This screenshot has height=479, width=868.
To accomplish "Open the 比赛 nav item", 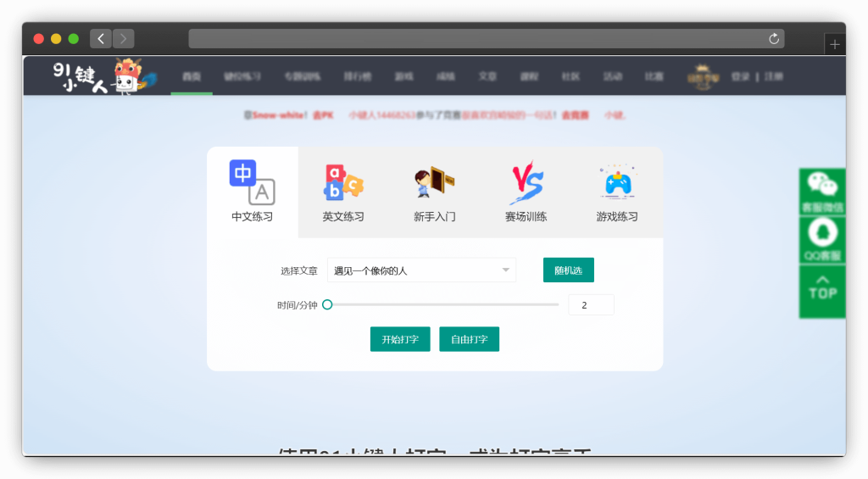I will point(654,76).
